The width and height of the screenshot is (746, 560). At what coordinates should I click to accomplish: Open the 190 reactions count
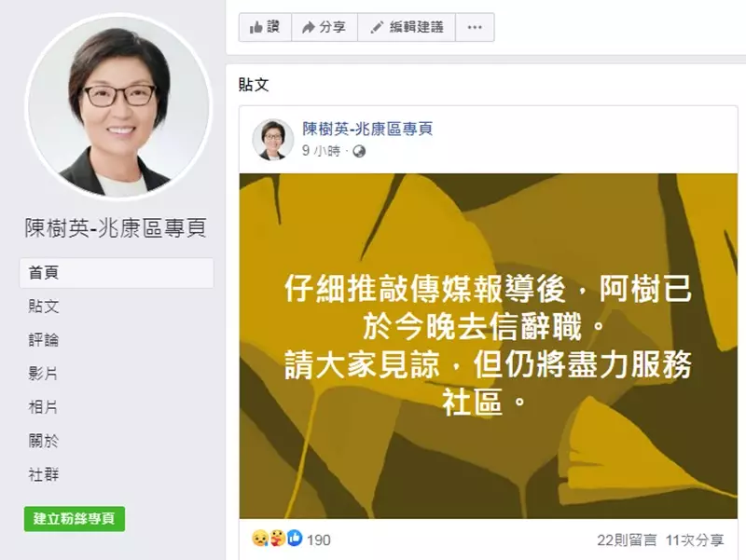point(318,540)
